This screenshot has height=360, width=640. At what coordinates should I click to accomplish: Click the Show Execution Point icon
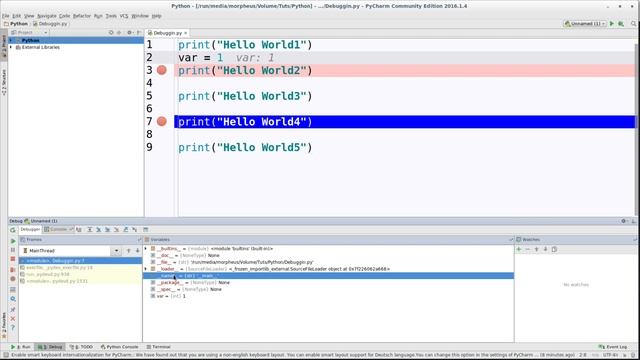(x=79, y=230)
